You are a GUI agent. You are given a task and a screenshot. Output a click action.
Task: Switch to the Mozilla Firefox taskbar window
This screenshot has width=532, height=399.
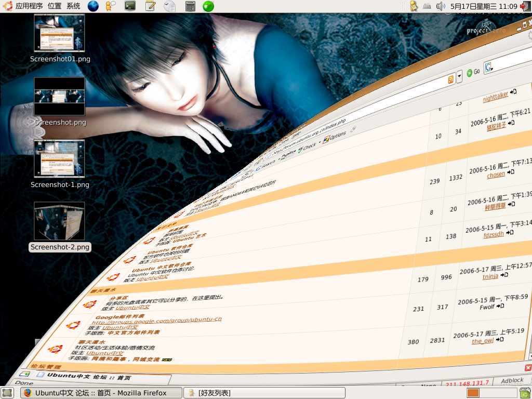[101, 393]
